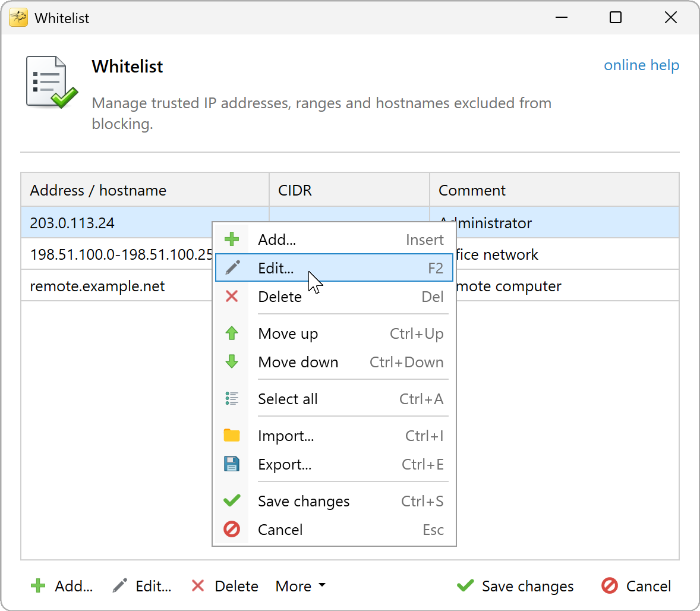This screenshot has height=611, width=700.
Task: Click red X icon in bottom toolbar
Action: (198, 585)
